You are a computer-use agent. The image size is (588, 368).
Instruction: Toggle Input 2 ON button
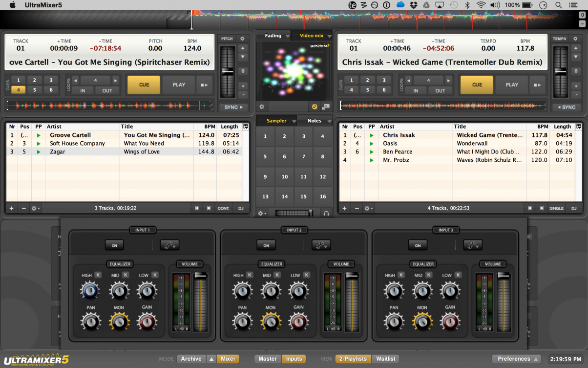[x=266, y=245]
